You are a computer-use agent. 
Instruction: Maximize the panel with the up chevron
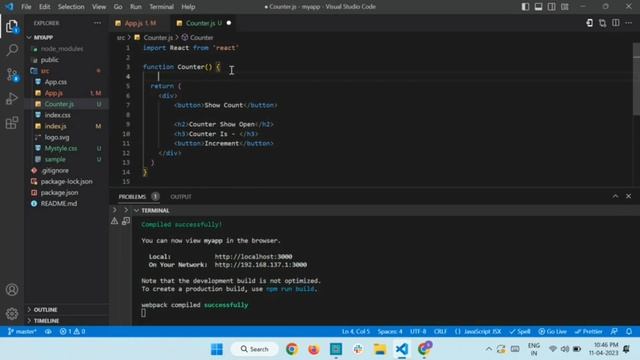pos(615,196)
